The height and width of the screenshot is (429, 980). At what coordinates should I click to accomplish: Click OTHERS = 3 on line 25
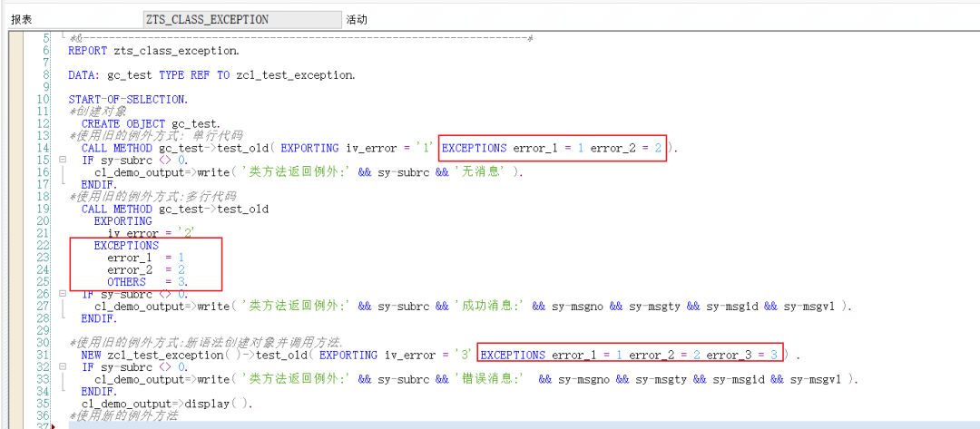pyautogui.click(x=148, y=282)
